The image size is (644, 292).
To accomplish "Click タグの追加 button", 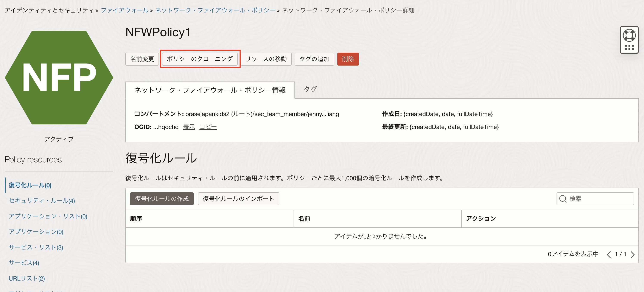I will [314, 59].
